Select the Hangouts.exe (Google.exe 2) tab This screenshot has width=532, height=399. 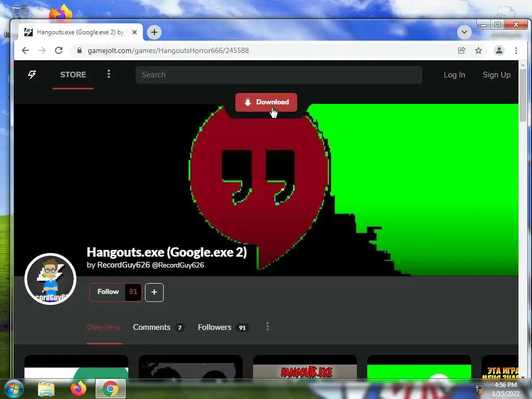(81, 32)
